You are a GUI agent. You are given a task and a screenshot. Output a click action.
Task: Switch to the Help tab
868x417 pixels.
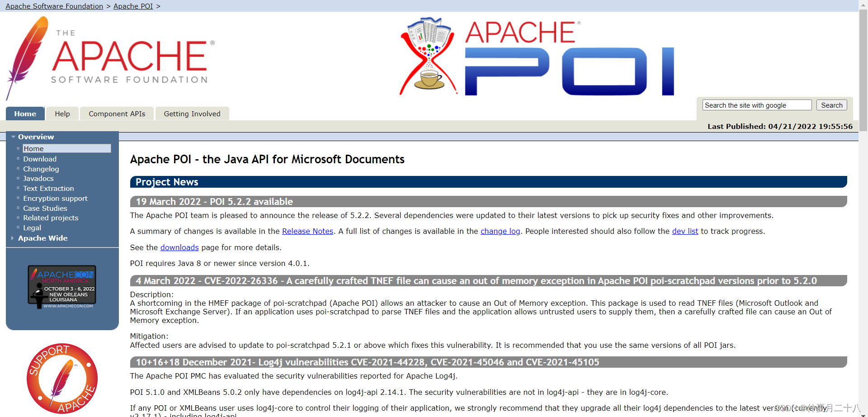point(62,114)
